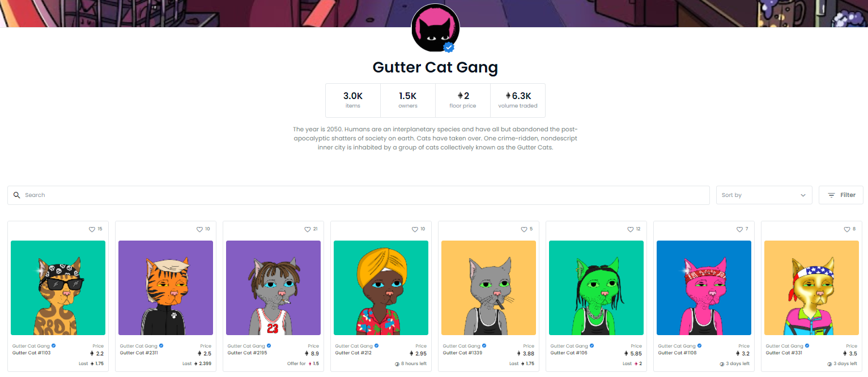Viewport: 868px width, 377px height.
Task: Open Gutter Cat #212 turban cat image
Action: pos(381,288)
